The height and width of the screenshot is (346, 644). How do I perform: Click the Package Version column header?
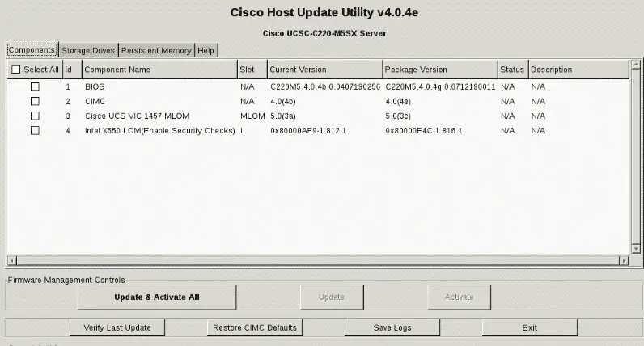(440, 70)
